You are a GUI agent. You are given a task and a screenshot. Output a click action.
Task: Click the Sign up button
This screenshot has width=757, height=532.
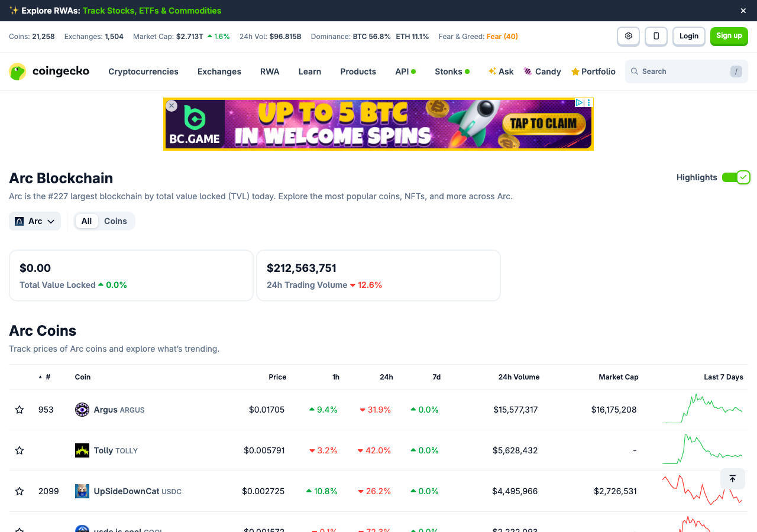click(x=729, y=36)
